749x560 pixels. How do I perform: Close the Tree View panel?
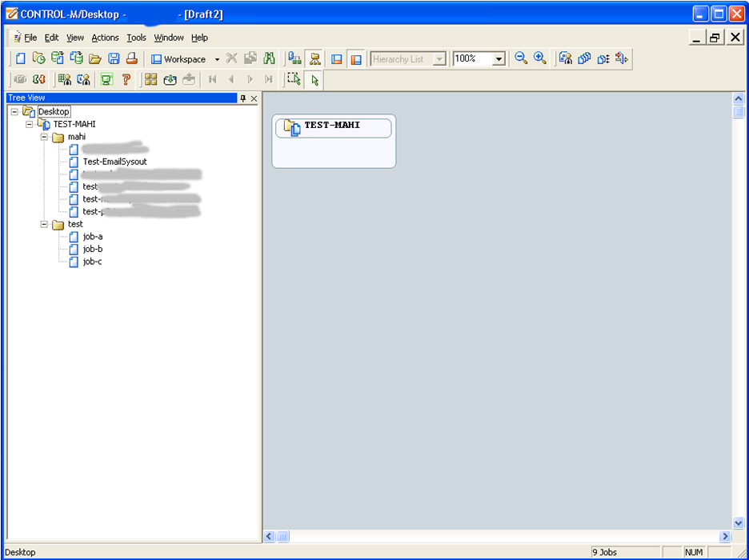coord(254,98)
